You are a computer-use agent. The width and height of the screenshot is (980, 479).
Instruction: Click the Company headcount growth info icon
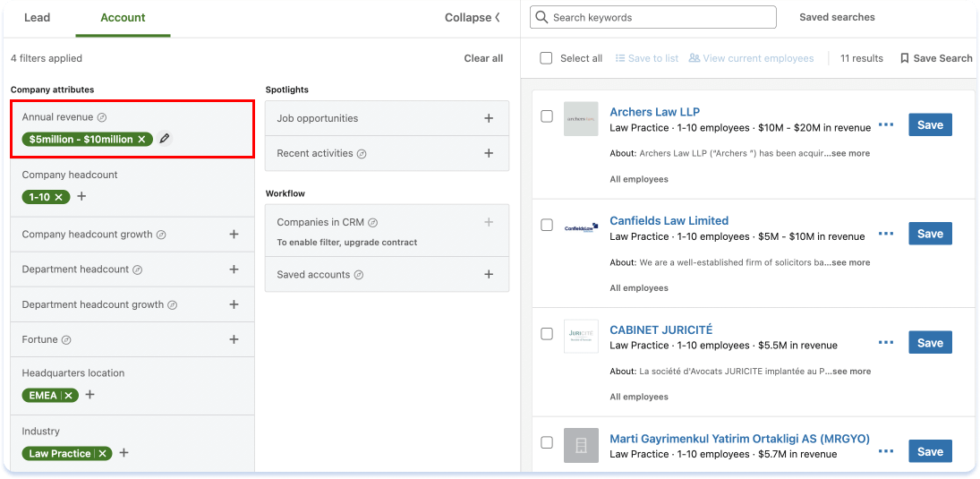(x=160, y=235)
